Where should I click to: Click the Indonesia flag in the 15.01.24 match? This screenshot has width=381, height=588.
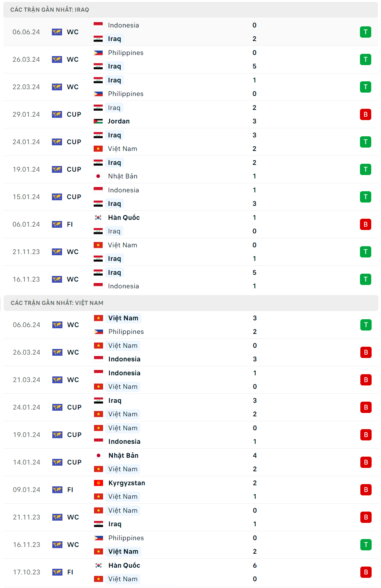(x=98, y=190)
